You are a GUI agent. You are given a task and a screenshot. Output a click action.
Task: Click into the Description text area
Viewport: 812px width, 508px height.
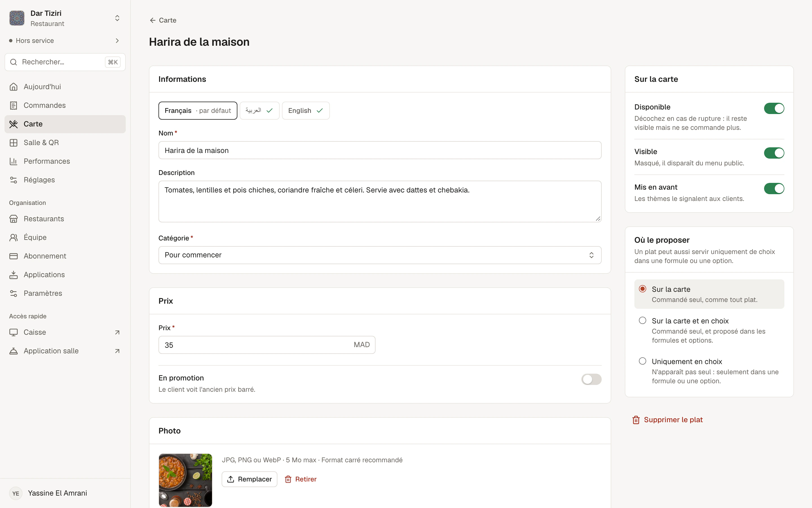click(380, 202)
